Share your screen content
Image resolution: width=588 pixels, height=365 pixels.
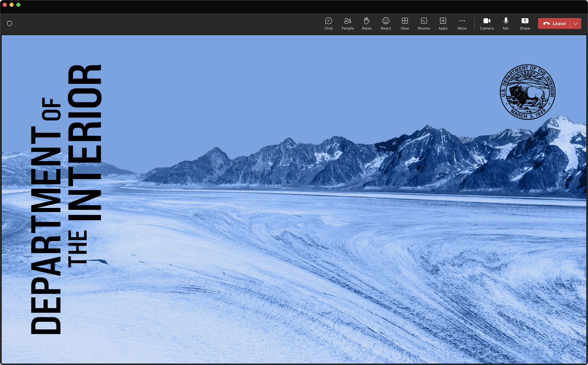525,23
